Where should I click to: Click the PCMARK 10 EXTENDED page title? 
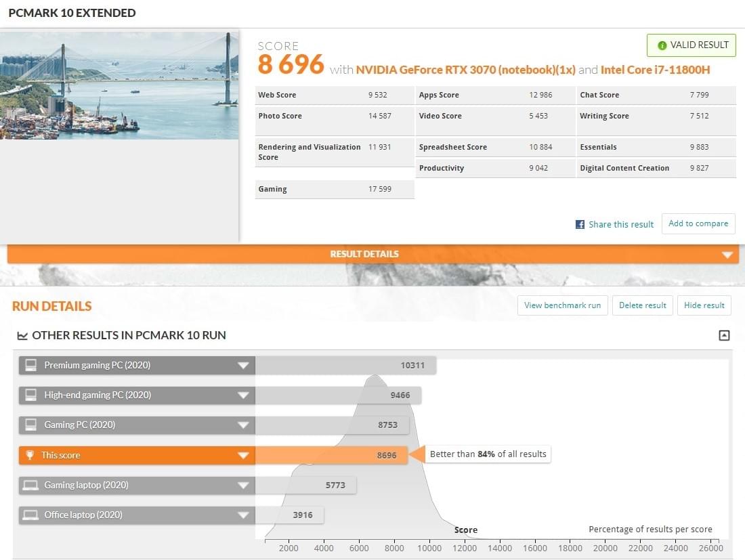coord(72,13)
